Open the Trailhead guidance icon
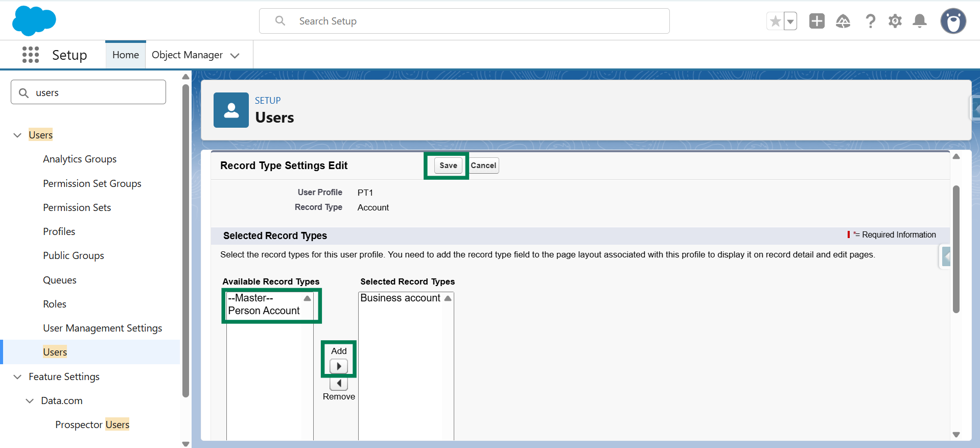 click(x=843, y=21)
